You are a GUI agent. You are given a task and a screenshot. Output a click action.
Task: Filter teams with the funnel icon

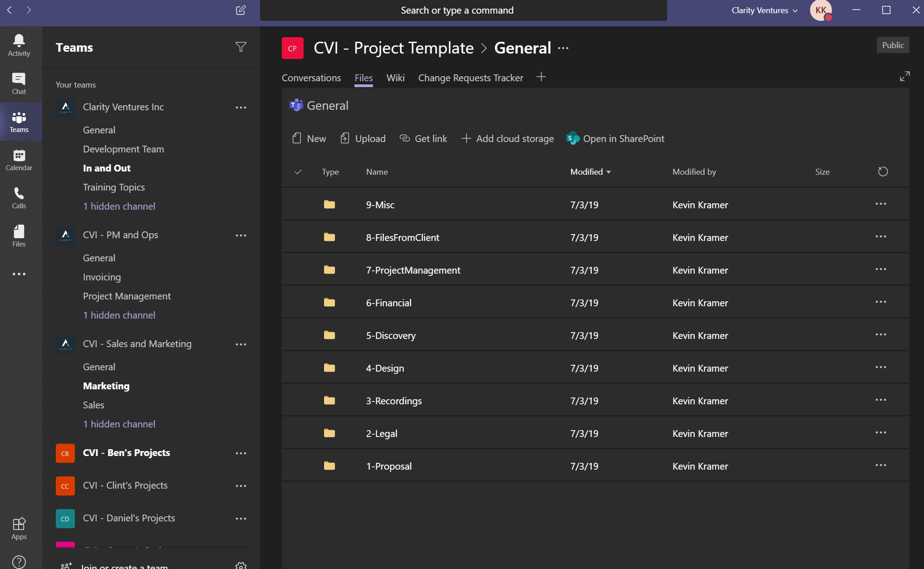[241, 47]
